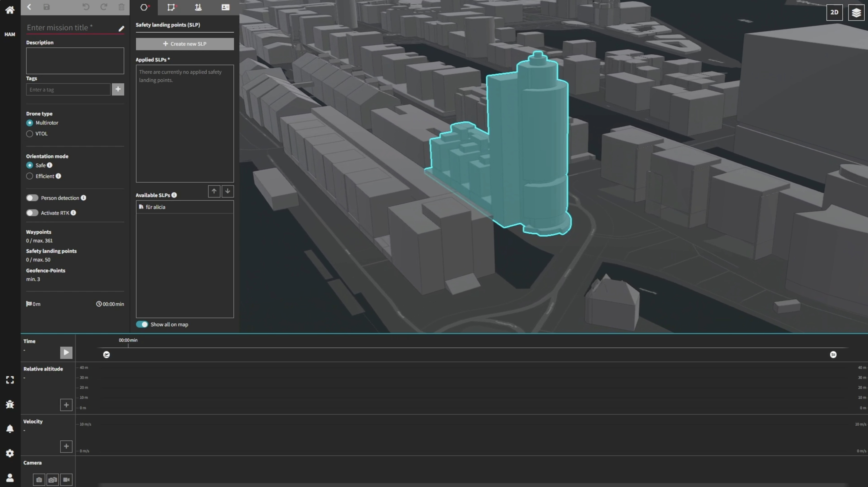Click Create new SLP button
The image size is (868, 487).
tap(185, 44)
